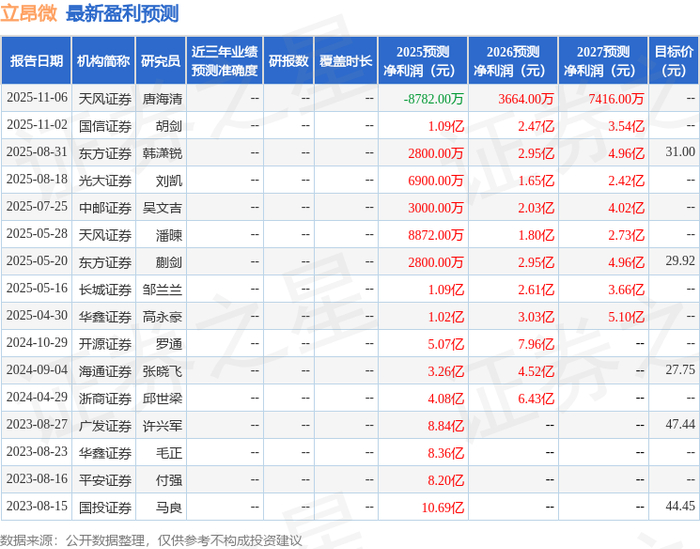Click researcher 唐海清
The image size is (700, 549).
click(162, 99)
